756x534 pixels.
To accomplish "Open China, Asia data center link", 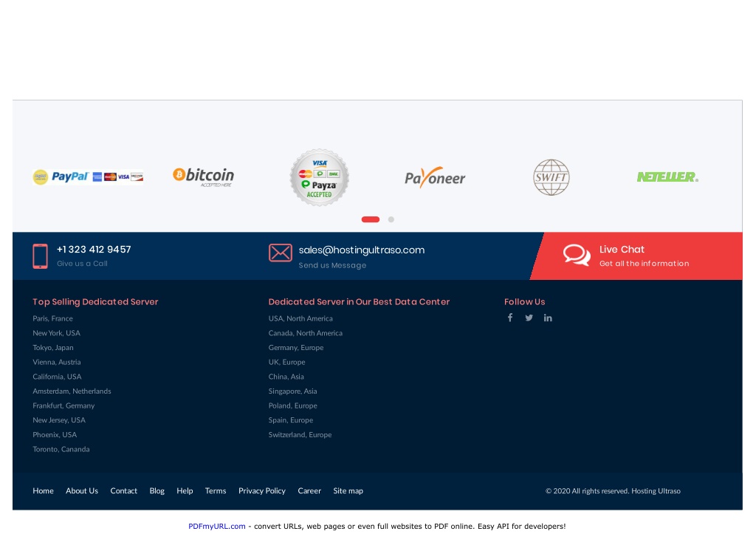I will pyautogui.click(x=286, y=376).
